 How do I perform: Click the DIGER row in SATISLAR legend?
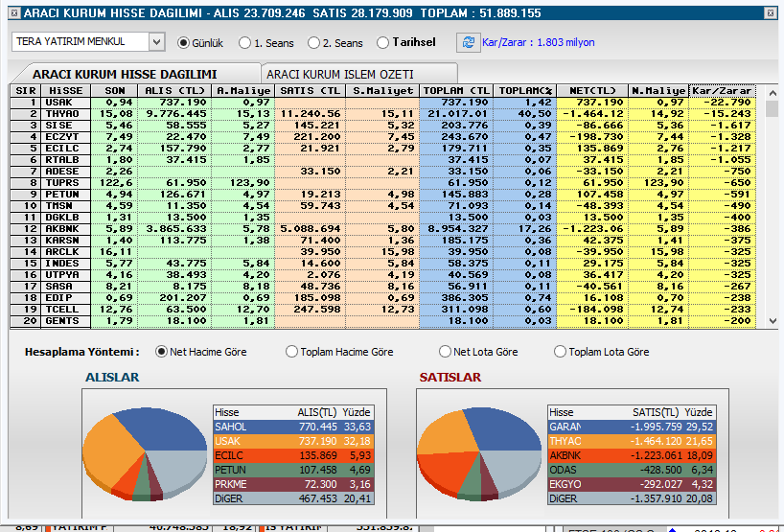632,498
